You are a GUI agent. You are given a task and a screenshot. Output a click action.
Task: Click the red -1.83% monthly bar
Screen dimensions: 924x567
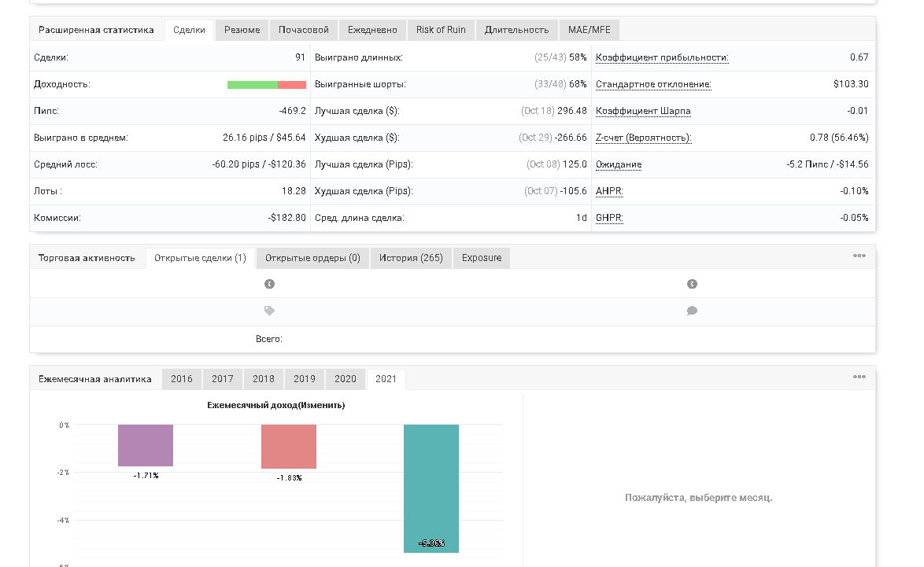pos(289,447)
